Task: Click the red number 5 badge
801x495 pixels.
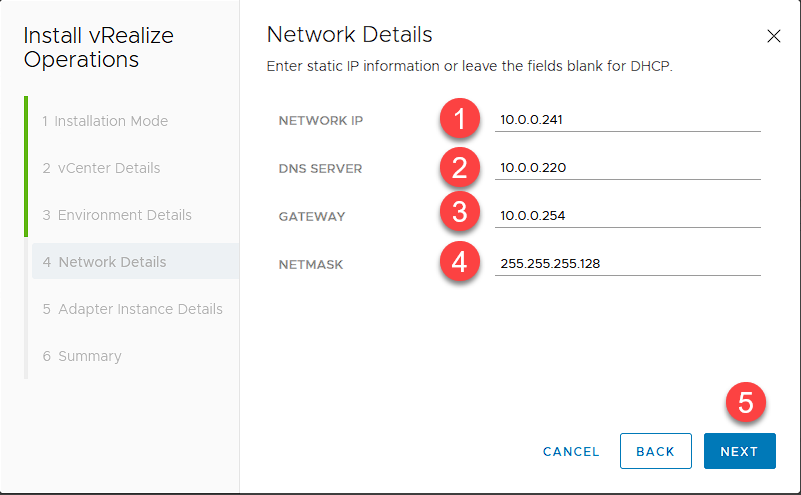Action: click(x=745, y=404)
